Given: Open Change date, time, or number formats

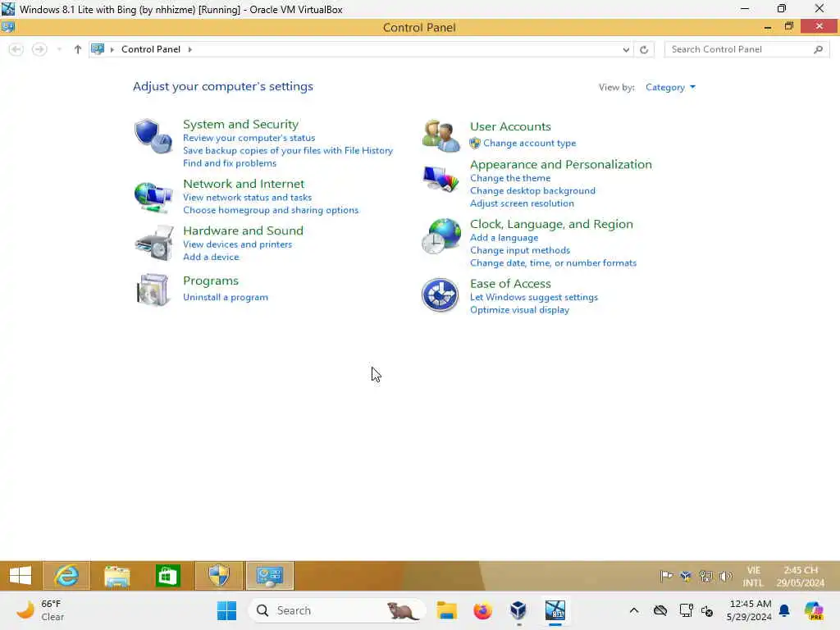Looking at the screenshot, I should [x=553, y=263].
